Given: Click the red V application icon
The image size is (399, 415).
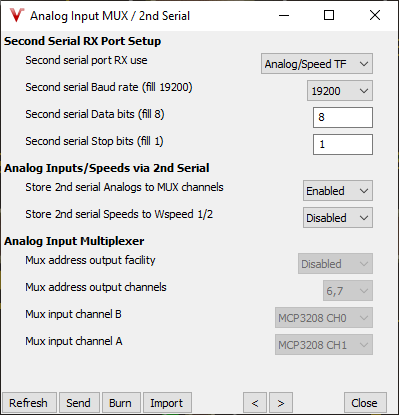Looking at the screenshot, I should (17, 15).
